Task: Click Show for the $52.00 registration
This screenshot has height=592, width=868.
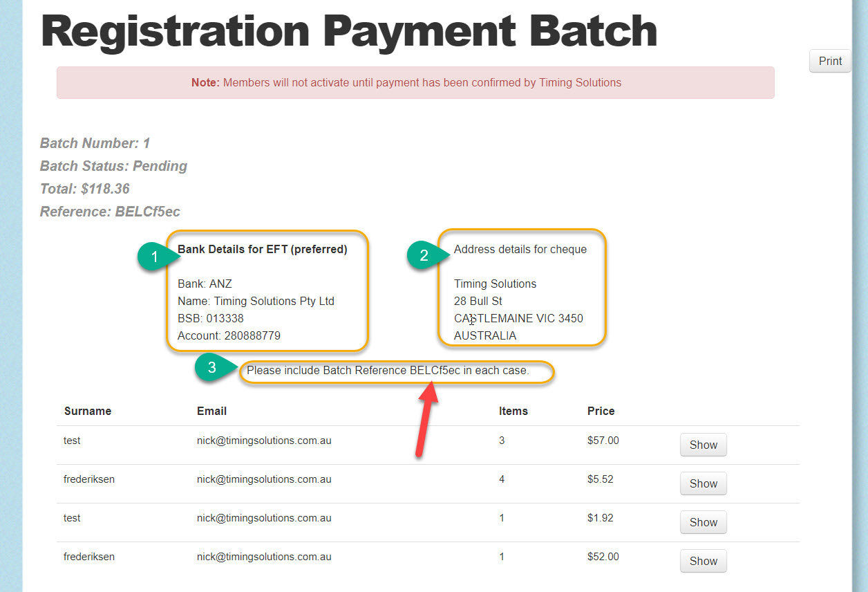Action: click(704, 561)
